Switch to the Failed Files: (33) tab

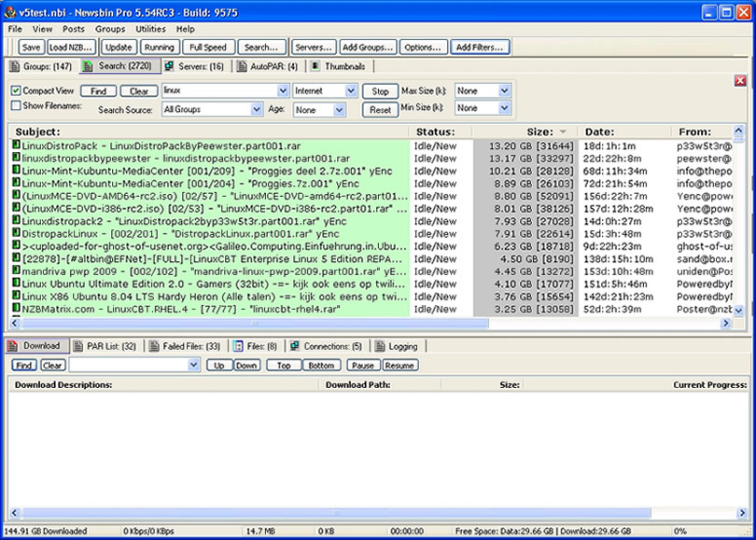point(185,346)
